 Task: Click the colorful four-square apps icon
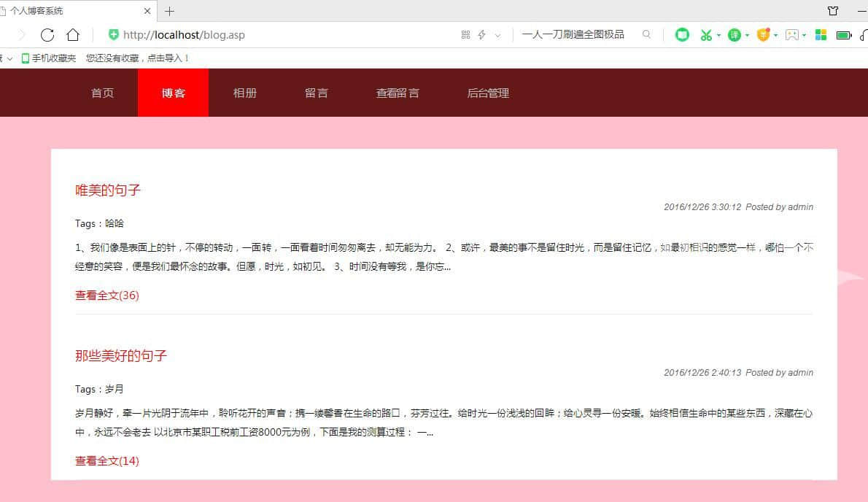(x=821, y=35)
